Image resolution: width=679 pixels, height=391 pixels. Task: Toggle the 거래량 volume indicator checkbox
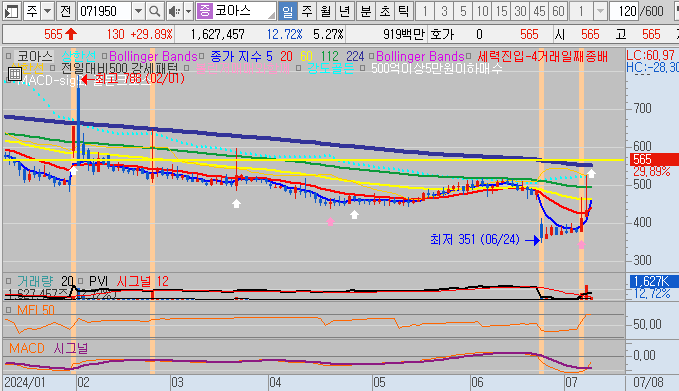tap(8, 281)
